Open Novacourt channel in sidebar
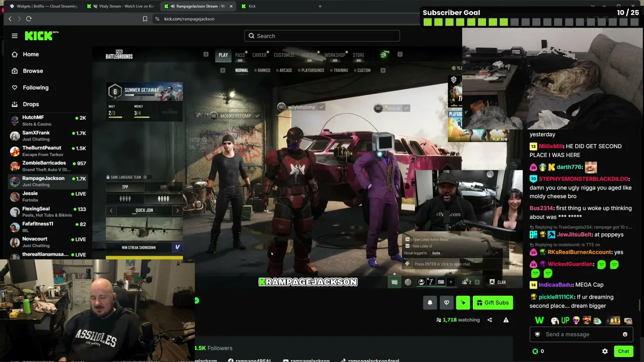This screenshot has width=644, height=362. pyautogui.click(x=48, y=242)
